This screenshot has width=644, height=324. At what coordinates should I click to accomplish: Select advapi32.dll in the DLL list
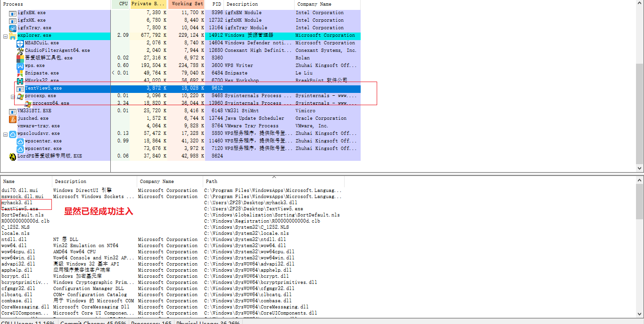pos(18,264)
